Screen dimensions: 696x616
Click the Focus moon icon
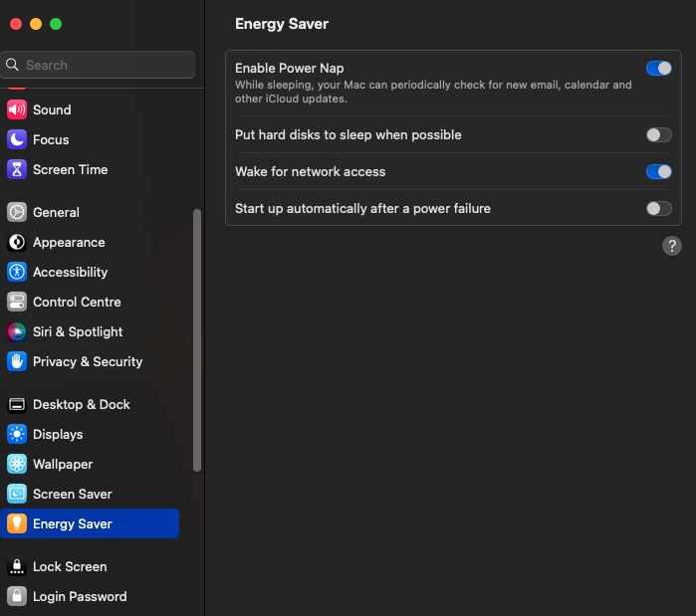17,140
